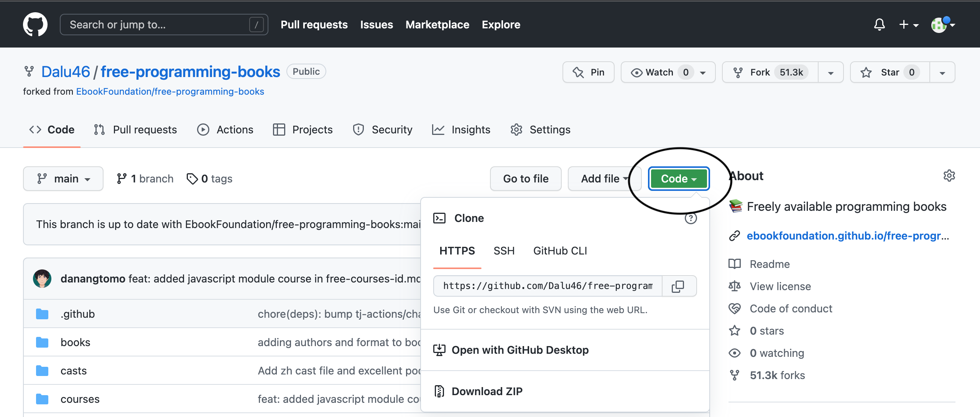Image resolution: width=980 pixels, height=417 pixels.
Task: Open the ebookfoundation.github.io website link
Action: tap(848, 236)
